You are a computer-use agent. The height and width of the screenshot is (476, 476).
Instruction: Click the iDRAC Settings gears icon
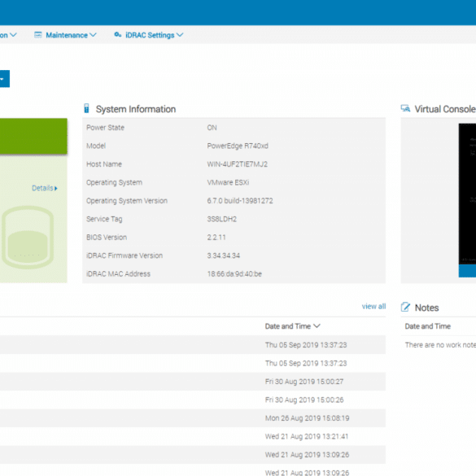coord(118,35)
